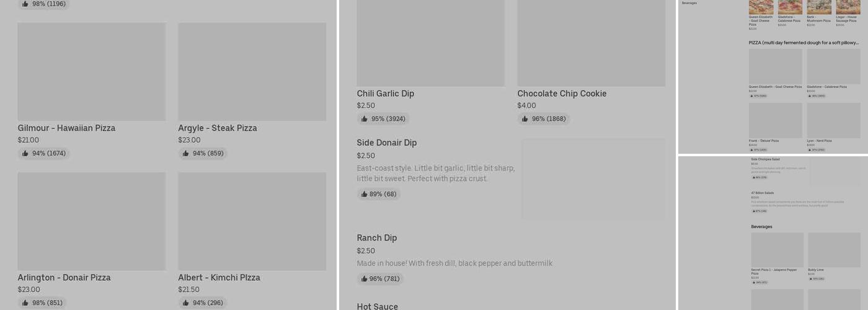Click thumbs-up rating icon for Chili Garlic Dip
868x310 pixels.
[365, 119]
